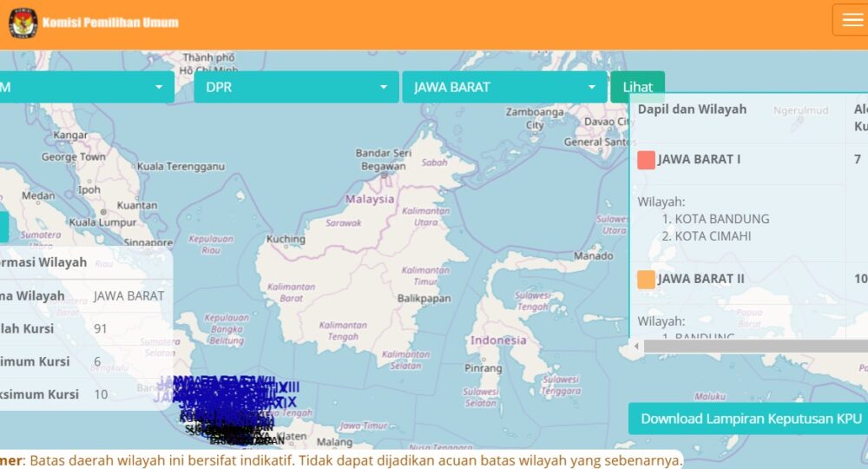The height and width of the screenshot is (469, 868).
Task: Click the Komisi Pemilihan Umum site title
Action: tap(110, 23)
